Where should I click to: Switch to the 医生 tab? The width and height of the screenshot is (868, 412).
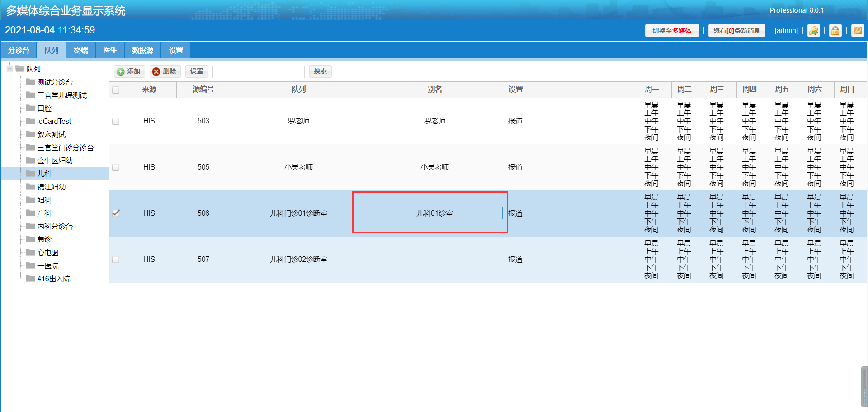coord(110,50)
